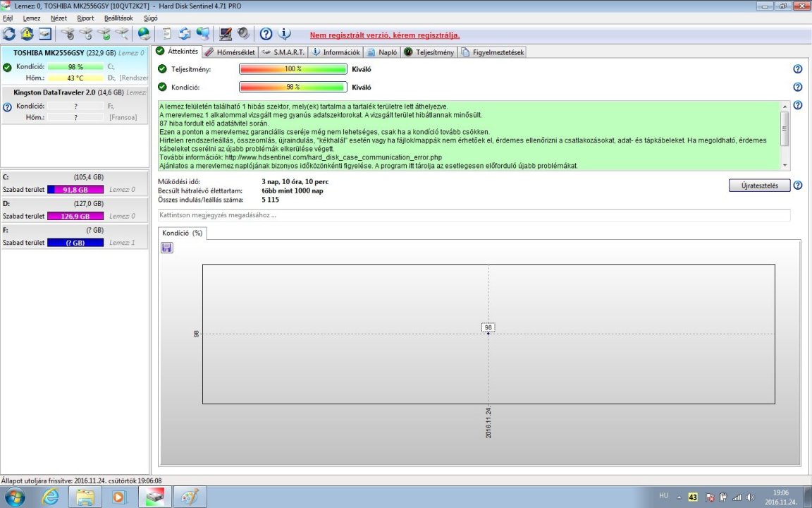Screen dimensions: 812x508
Task: Click globe with monitor network icon
Action: pos(203,34)
